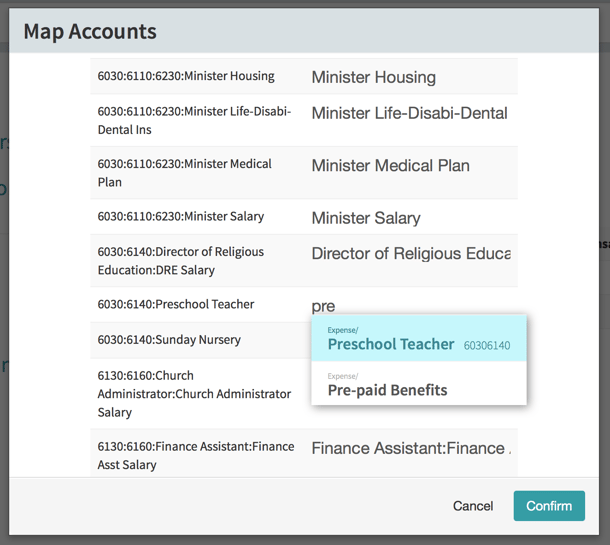Select the 6030:6140:Preschool Teacher account label
The image size is (610, 545).
(176, 304)
